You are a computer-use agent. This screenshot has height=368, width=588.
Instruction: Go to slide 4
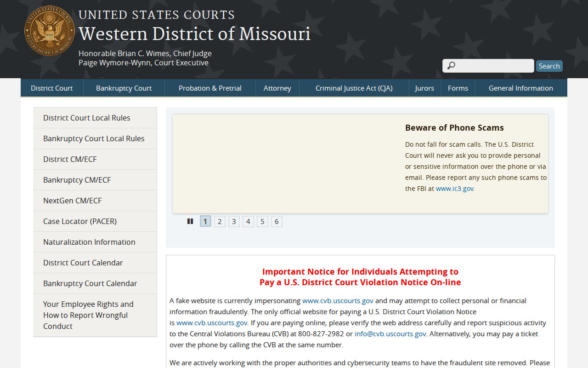coord(248,221)
